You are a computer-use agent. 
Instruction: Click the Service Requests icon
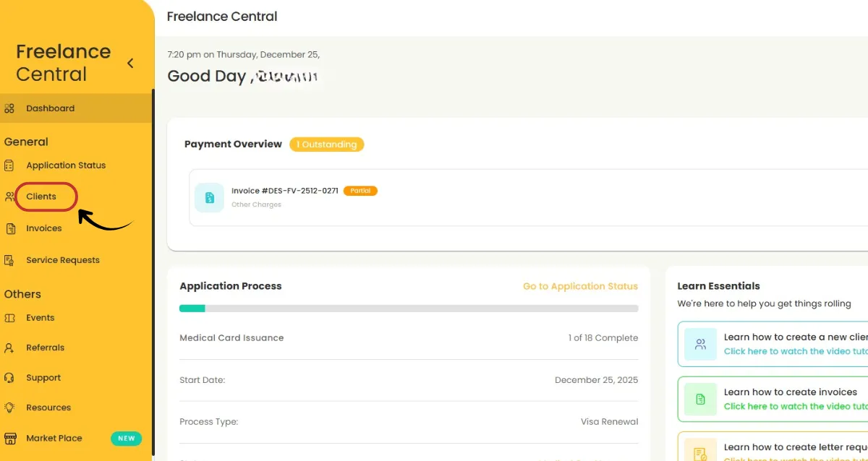tap(9, 259)
